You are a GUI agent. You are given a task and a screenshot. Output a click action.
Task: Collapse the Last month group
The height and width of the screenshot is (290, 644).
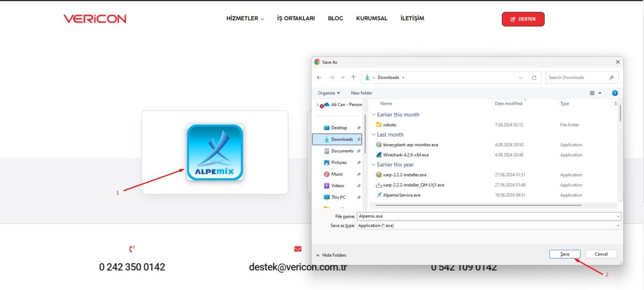374,135
